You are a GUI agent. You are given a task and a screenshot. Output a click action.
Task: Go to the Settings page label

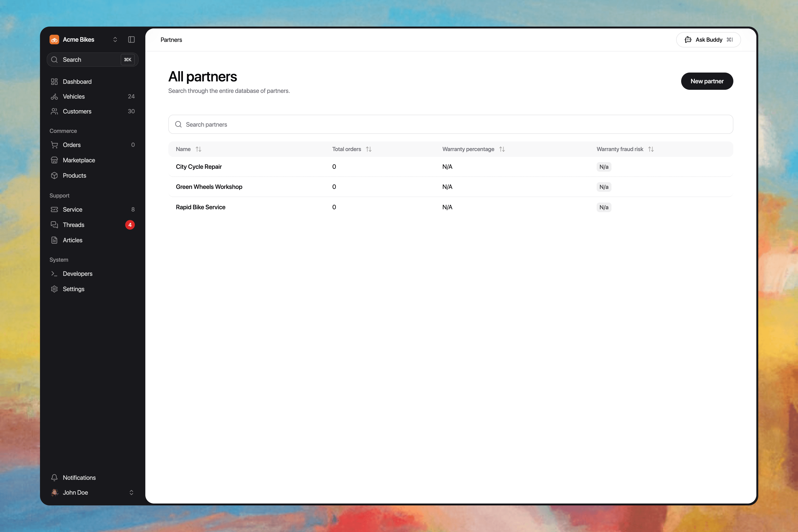pyautogui.click(x=74, y=289)
